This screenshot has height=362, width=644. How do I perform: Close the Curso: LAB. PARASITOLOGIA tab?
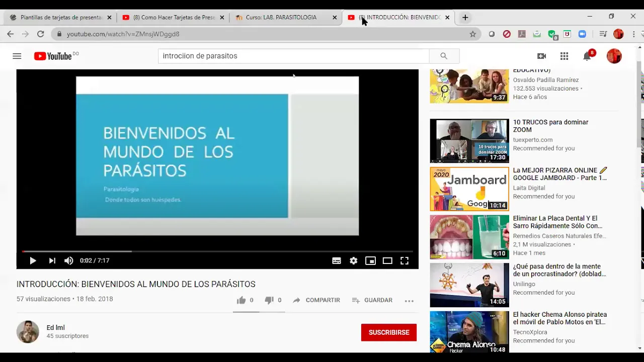pyautogui.click(x=335, y=17)
